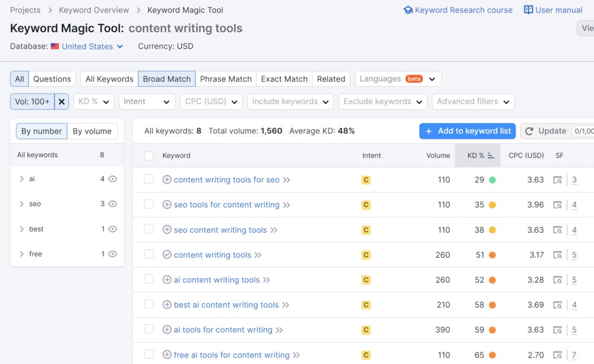594x364 pixels.
Task: Click the User manual book icon
Action: 528,10
